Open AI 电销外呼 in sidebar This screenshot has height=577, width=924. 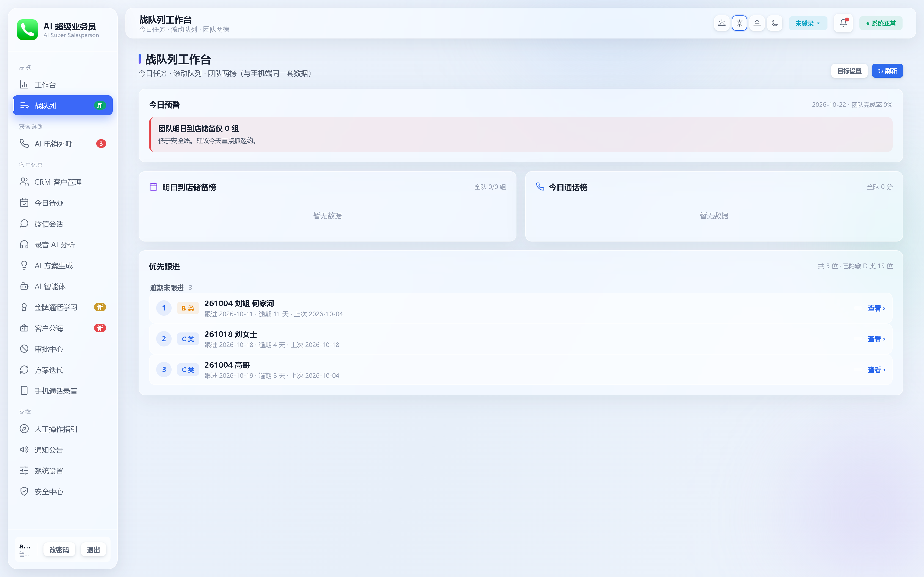[63, 144]
